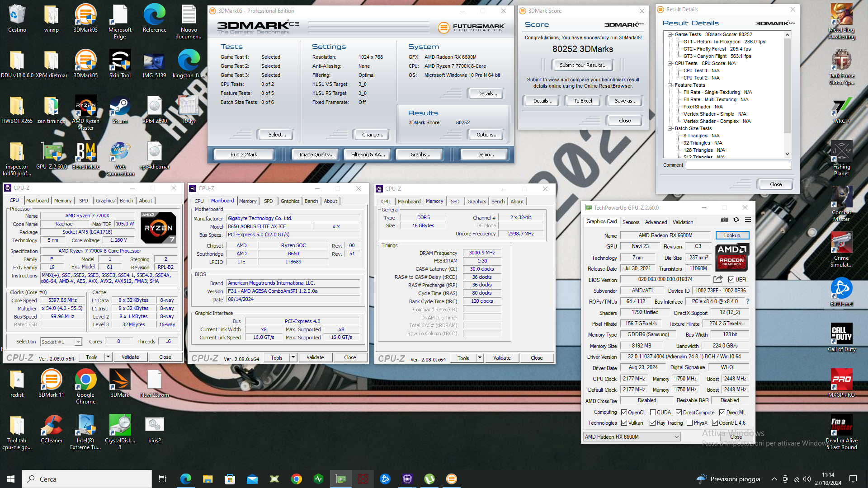The image size is (868, 488).
Task: Open the 3DMark 11 desktop icon
Action: click(52, 383)
